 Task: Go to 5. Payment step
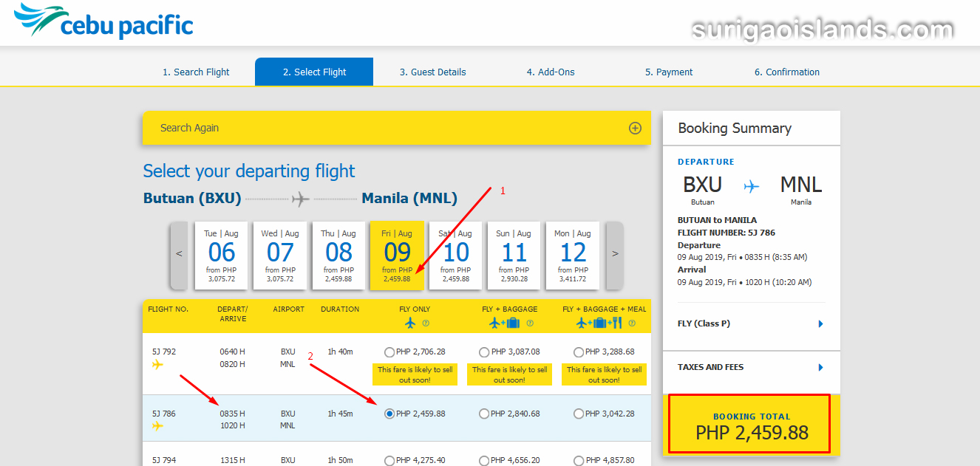(x=669, y=72)
